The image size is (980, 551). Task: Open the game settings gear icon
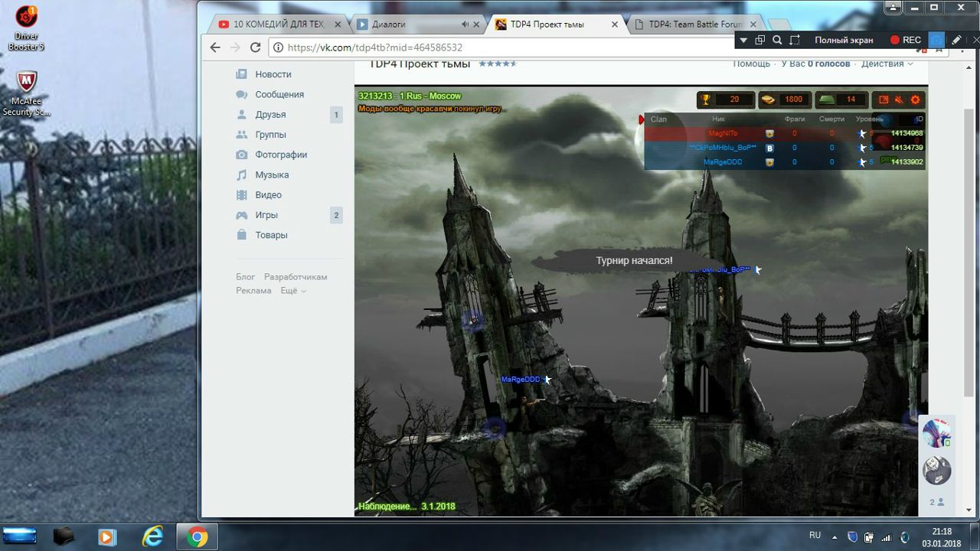(x=915, y=99)
